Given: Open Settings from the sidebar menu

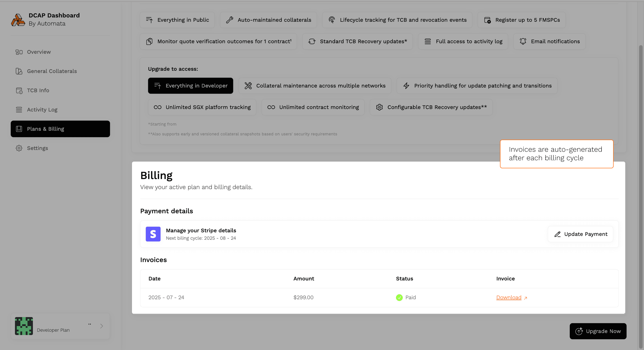Looking at the screenshot, I should 38,148.
